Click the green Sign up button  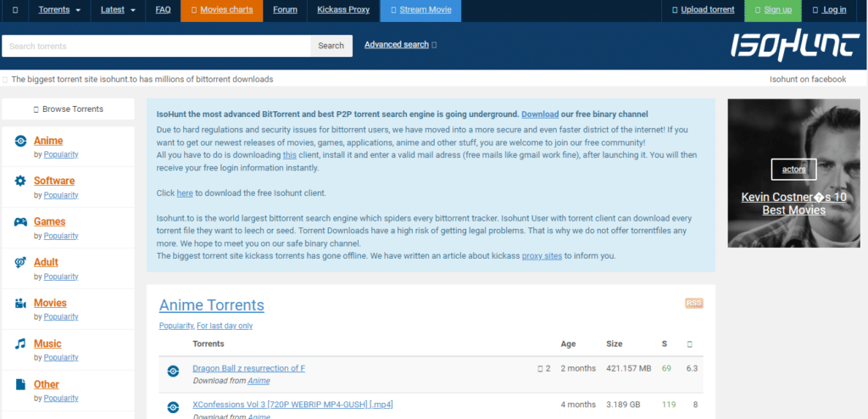tap(773, 10)
